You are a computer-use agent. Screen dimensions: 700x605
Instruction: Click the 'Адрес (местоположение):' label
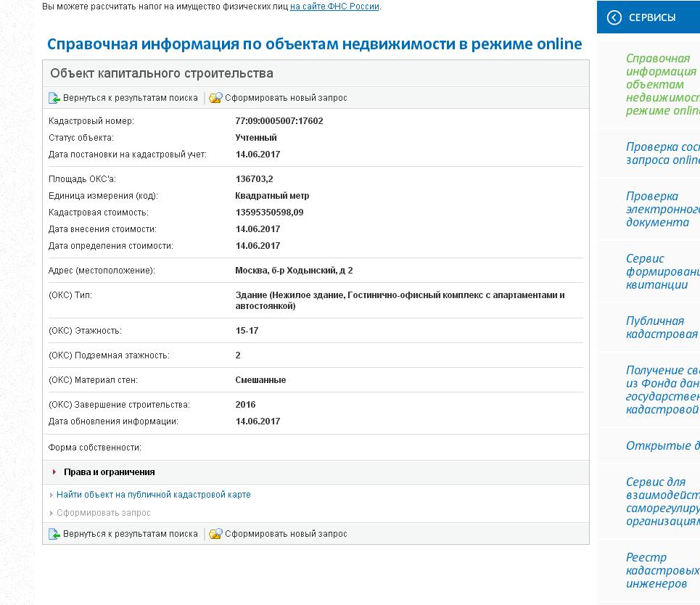pos(102,270)
